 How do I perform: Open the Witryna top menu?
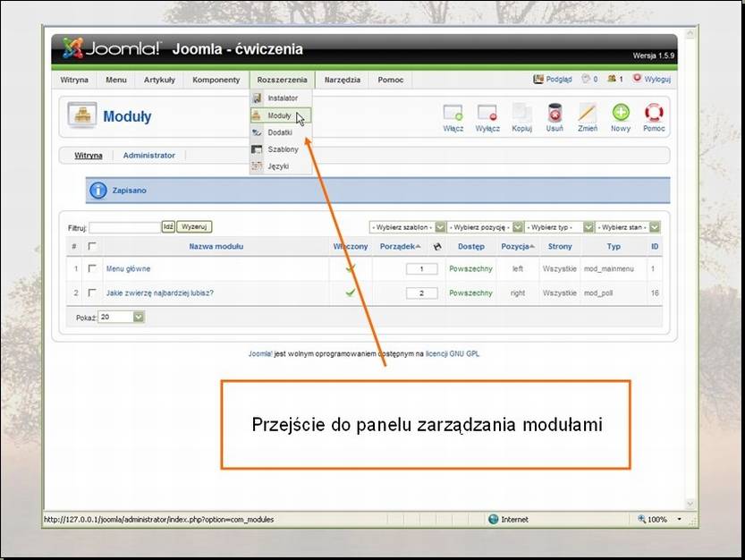pyautogui.click(x=74, y=80)
